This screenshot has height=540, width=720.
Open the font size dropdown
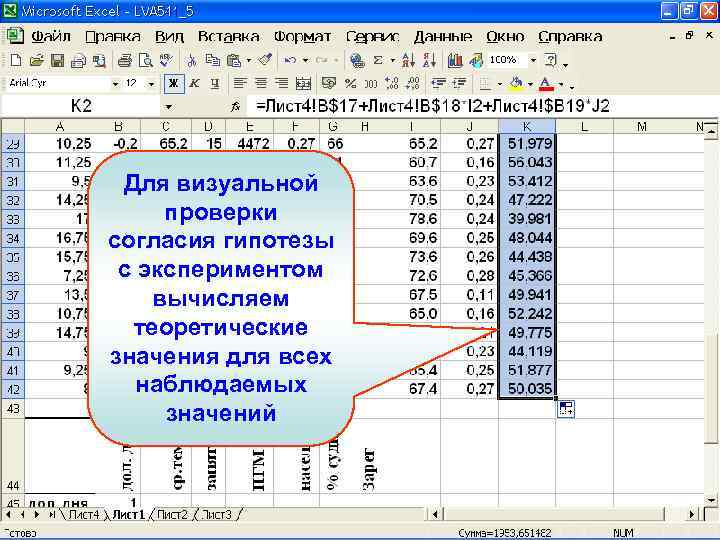pyautogui.click(x=151, y=84)
